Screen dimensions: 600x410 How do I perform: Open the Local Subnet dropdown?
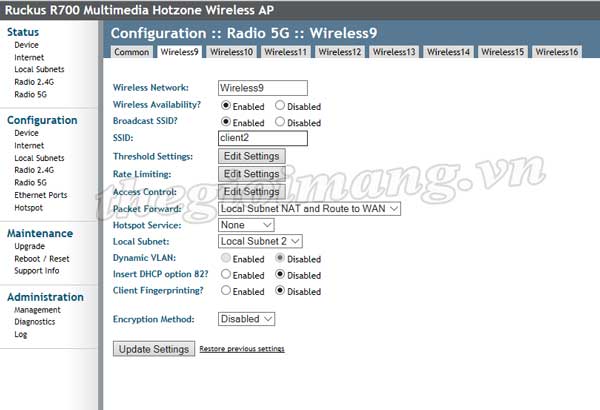260,241
